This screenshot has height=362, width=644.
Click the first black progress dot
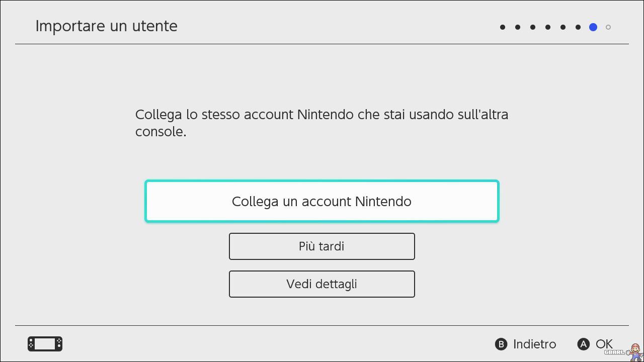click(503, 27)
